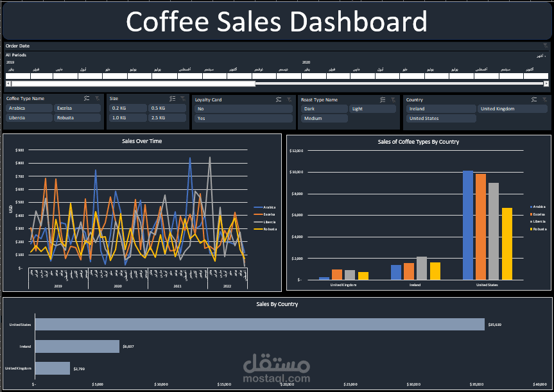554x392 pixels.
Task: Clear the Order Date timeline filter
Action: point(547,45)
